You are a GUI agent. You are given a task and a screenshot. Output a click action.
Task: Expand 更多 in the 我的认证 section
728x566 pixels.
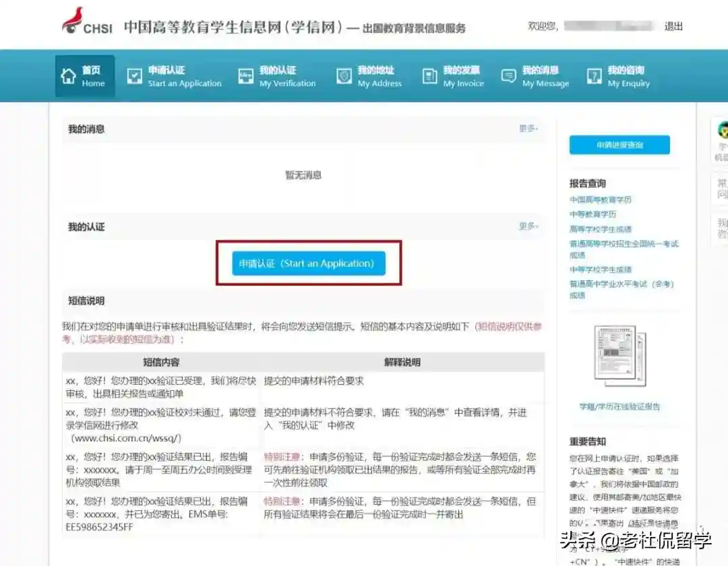point(528,226)
